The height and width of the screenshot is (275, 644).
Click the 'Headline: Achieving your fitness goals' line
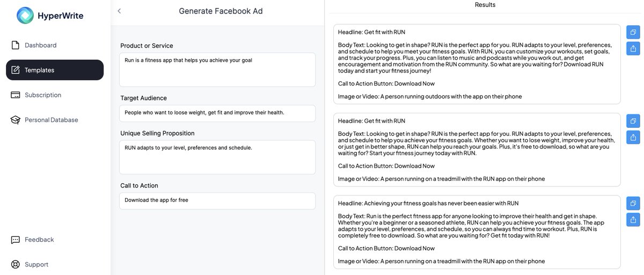click(x=428, y=204)
